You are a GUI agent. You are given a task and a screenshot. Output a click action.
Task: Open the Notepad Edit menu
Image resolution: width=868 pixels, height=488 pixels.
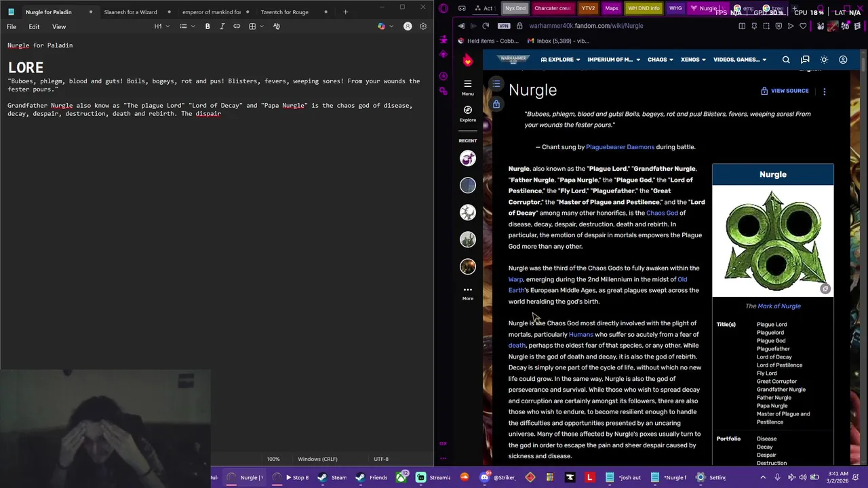pyautogui.click(x=34, y=26)
